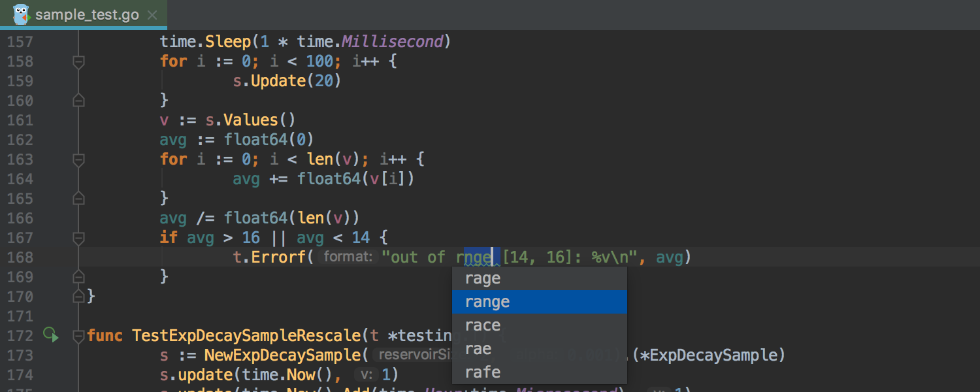The width and height of the screenshot is (980, 392).
Task: Run the TestExpDecaySampleRescale test from the gutter icon
Action: 50,335
